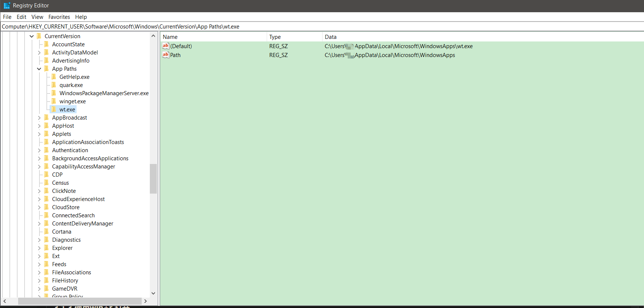Click the tree pane scroll up arrow

coord(154,36)
